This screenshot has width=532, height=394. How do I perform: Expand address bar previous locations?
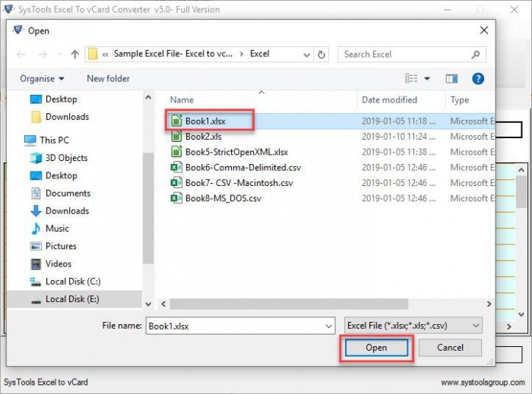(x=307, y=55)
